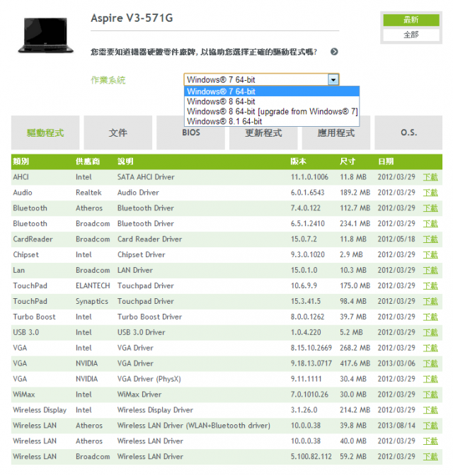Open the 更新程式 tab
Viewport: 453px width, 476px height.
coord(263,132)
